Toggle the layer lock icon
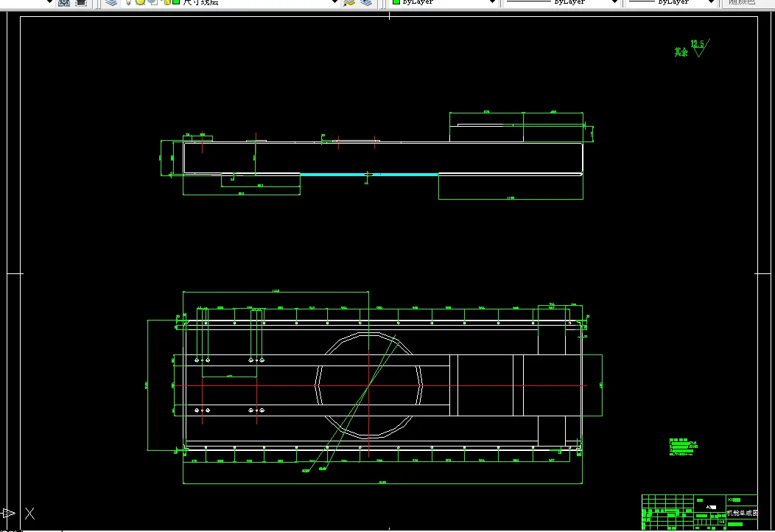Image resolution: width=775 pixels, height=532 pixels. point(166,2)
